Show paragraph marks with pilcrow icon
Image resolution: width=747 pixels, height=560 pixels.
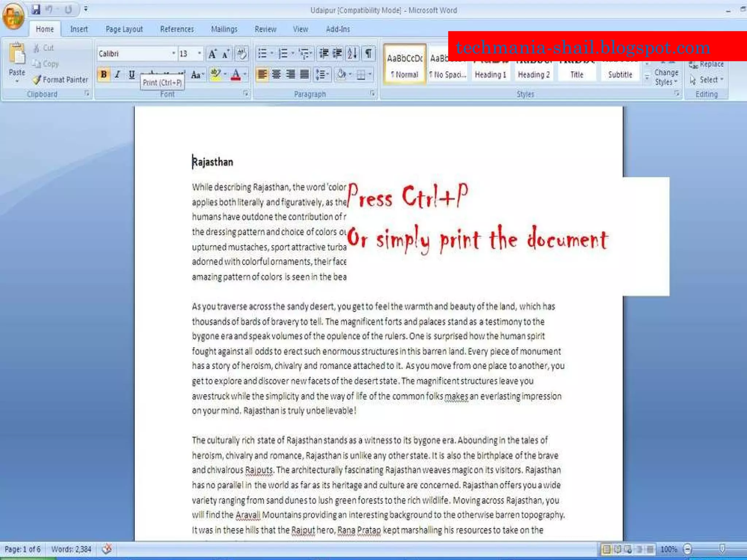point(369,54)
